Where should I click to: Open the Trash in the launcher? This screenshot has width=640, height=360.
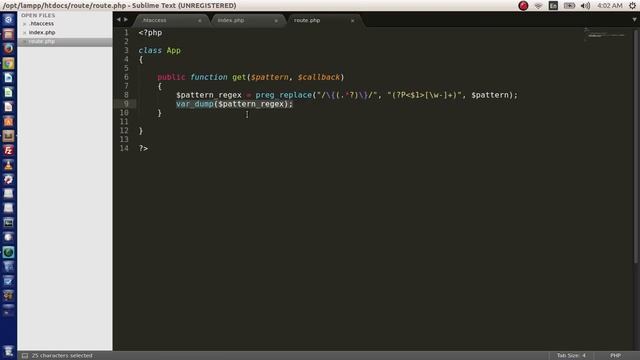(x=8, y=351)
